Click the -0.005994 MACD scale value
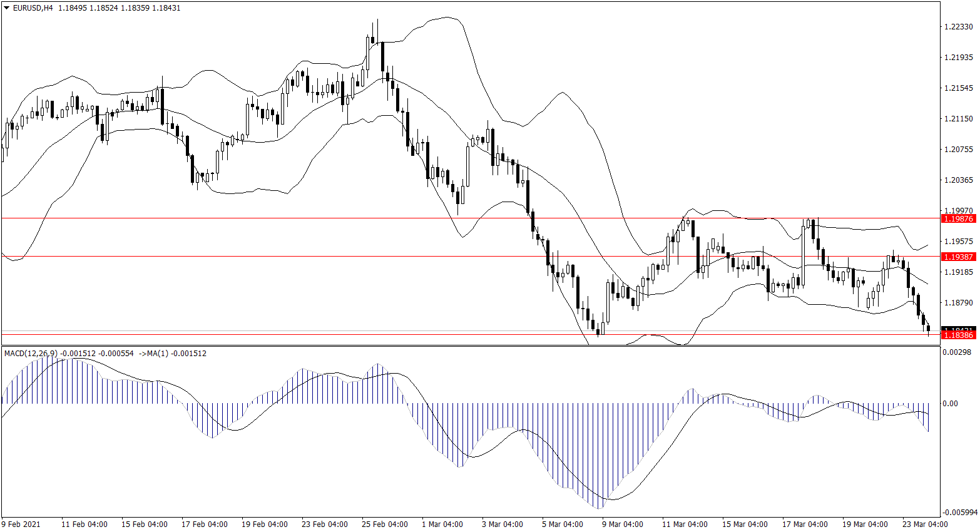Screen dimensions: 980x532 tap(959, 513)
